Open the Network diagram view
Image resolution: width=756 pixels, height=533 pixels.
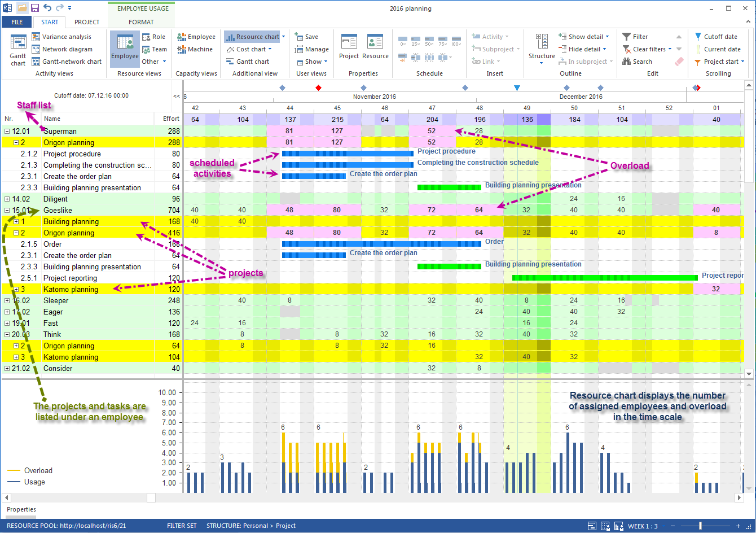click(62, 49)
